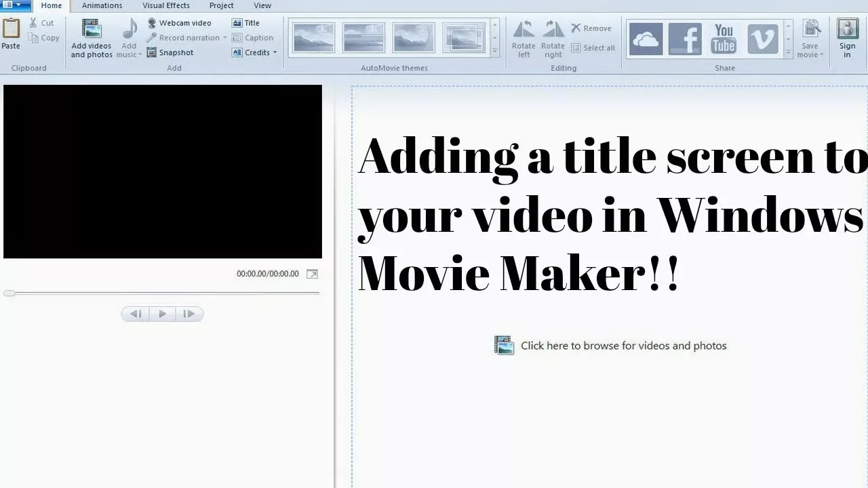The image size is (868, 488).
Task: Start a Webcam video recording
Action: click(179, 23)
